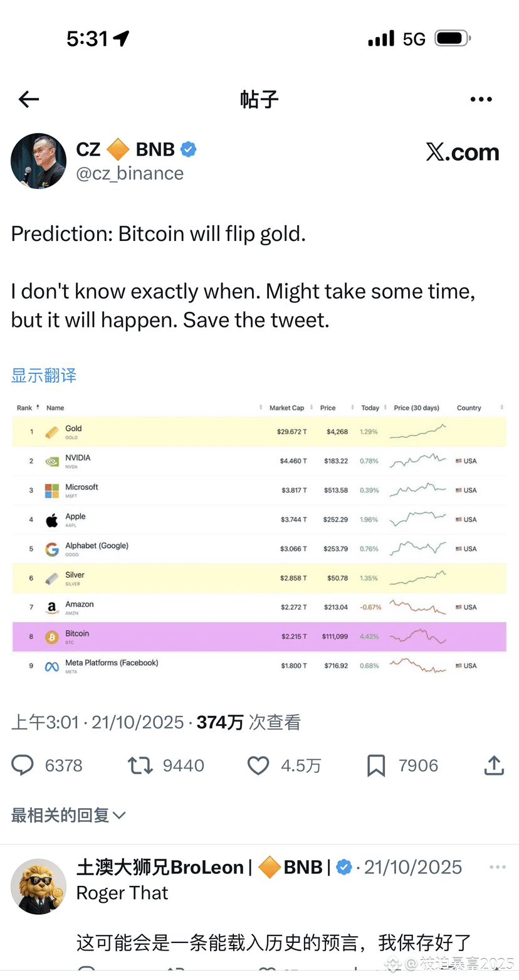Viewport: 519px width, 980px height.
Task: Retweet the post via the repost icon
Action: (x=139, y=765)
